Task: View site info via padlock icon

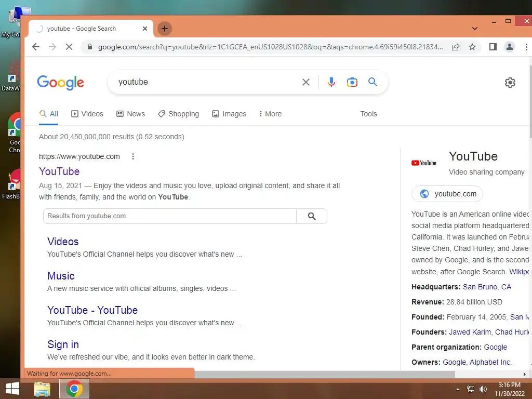Action: 89,47
